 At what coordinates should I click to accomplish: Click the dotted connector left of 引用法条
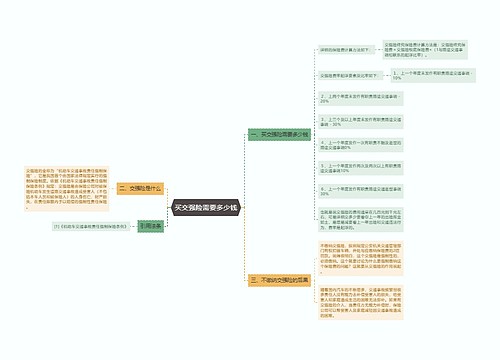point(134,226)
